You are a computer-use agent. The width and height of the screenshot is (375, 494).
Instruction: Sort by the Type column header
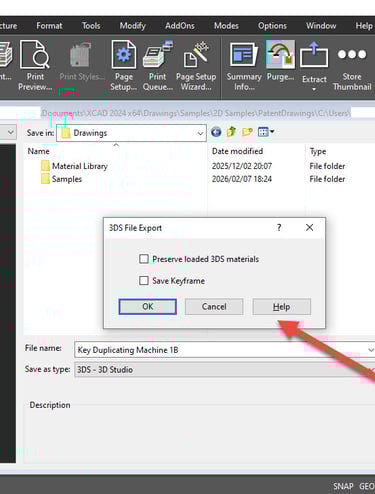pyautogui.click(x=318, y=151)
